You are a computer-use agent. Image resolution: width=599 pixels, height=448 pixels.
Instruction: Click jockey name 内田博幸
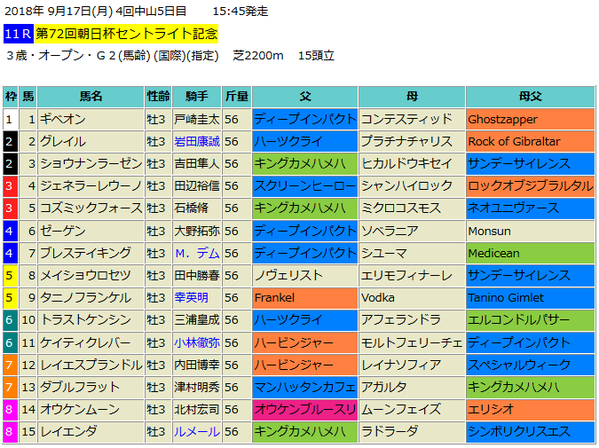197,365
